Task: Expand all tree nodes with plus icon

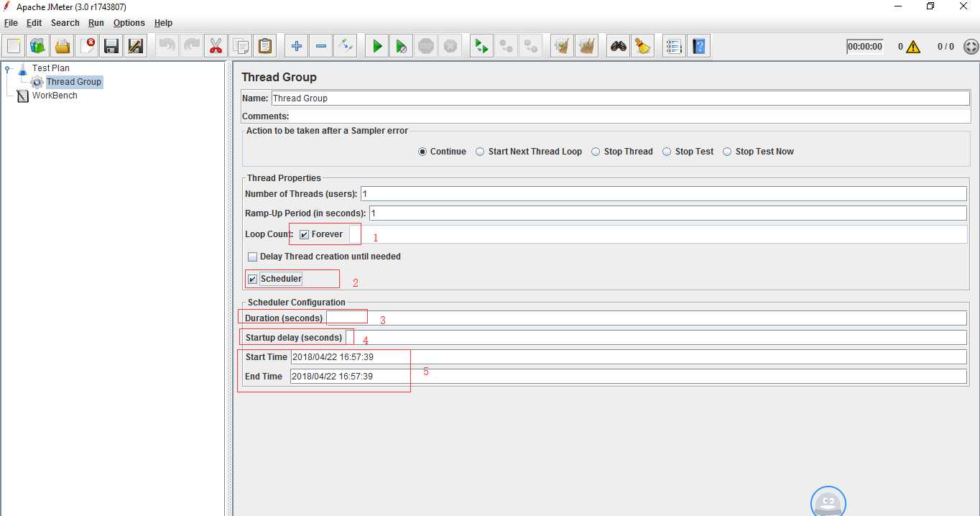Action: (296, 47)
